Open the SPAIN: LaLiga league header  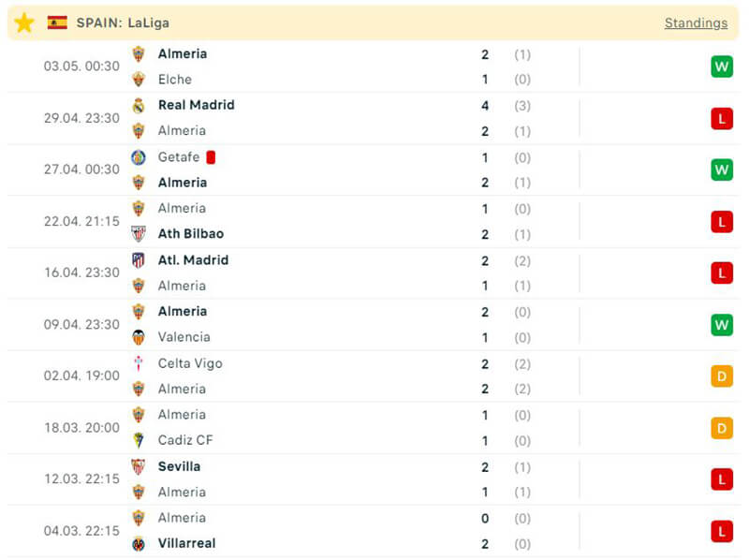pyautogui.click(x=123, y=22)
